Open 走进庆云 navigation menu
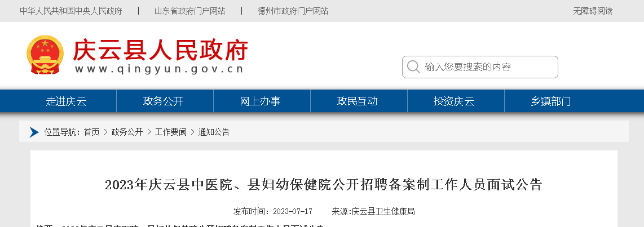 tap(66, 101)
